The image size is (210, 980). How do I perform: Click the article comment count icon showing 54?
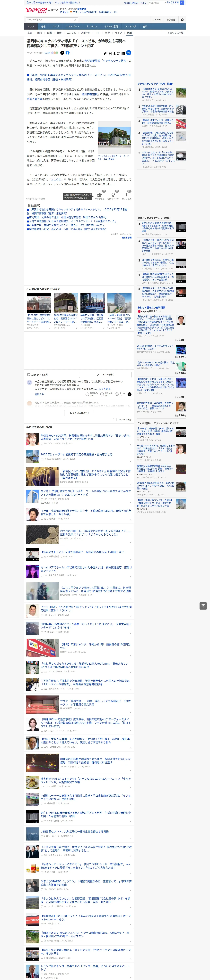point(48,53)
